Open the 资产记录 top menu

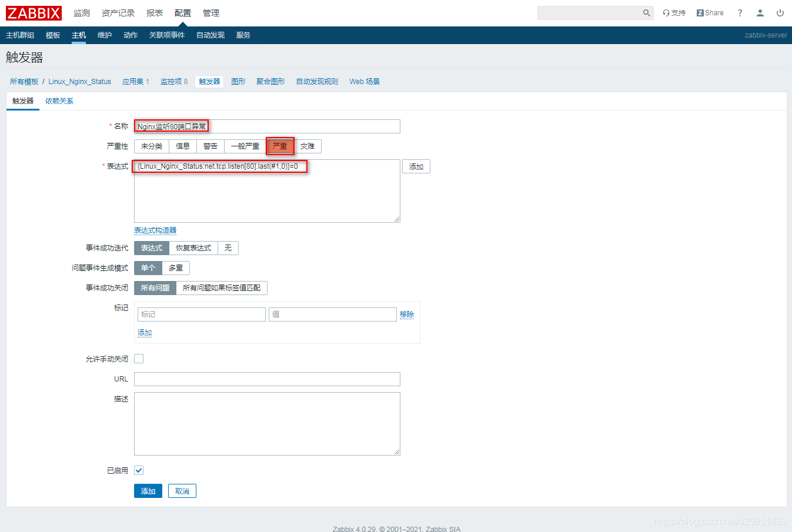point(118,13)
